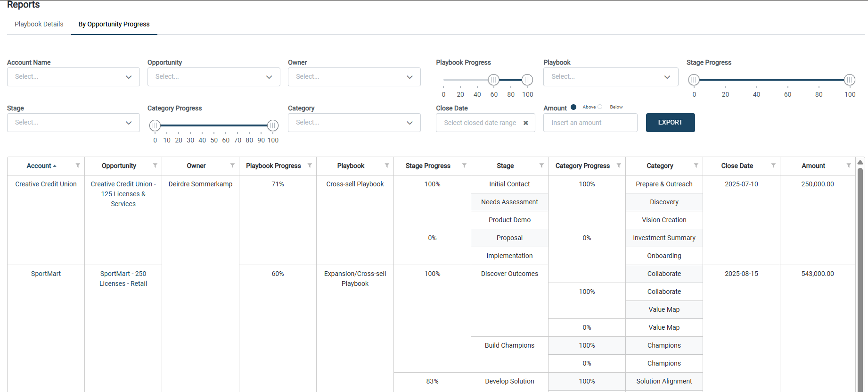Expand the Account Name dropdown
868x392 pixels.
(x=74, y=77)
